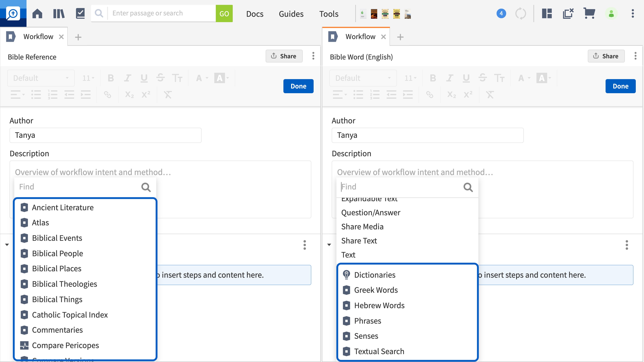Toggle strikethrough in the left formatting toolbar
This screenshot has height=362, width=644.
[x=161, y=78]
